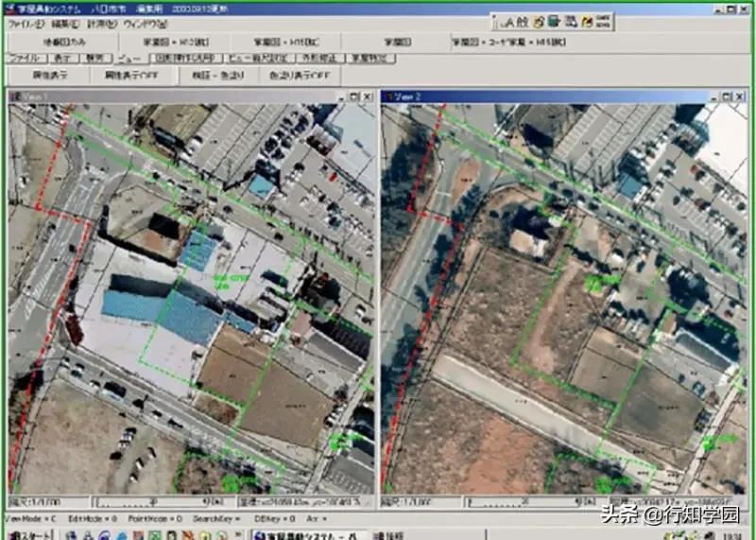Click the IME input mode 'A' icon

507,22
